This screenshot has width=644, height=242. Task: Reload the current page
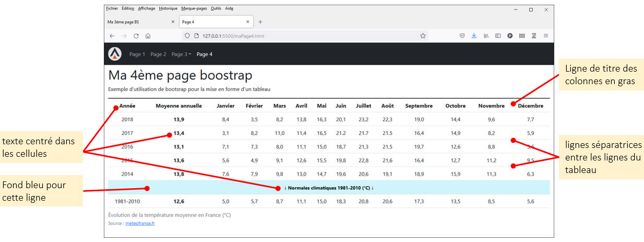[136, 36]
